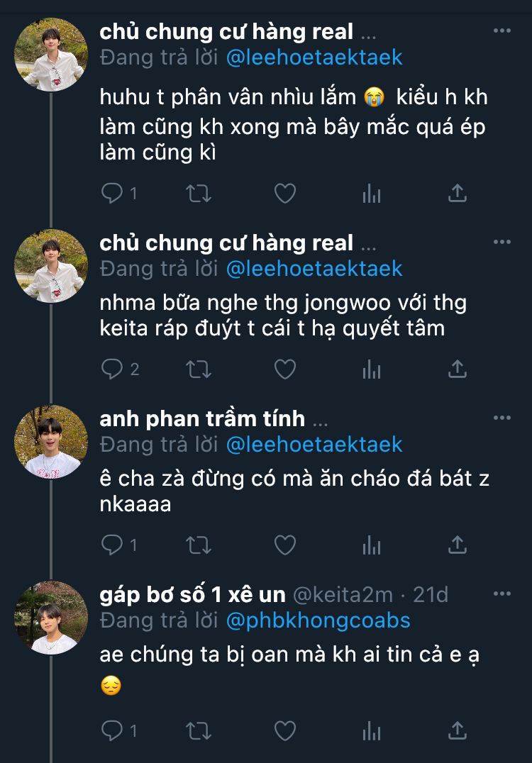Open avatar of the keita2m account

51,618
